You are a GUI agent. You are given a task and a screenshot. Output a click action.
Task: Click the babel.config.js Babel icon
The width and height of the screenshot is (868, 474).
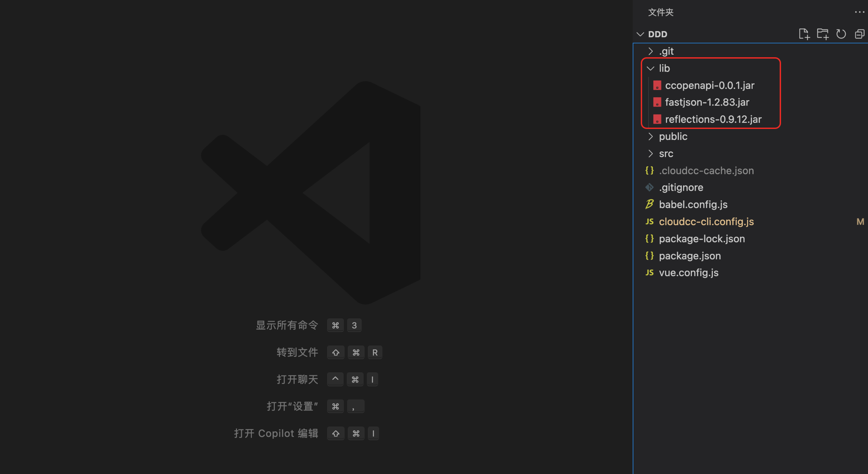[x=649, y=204]
